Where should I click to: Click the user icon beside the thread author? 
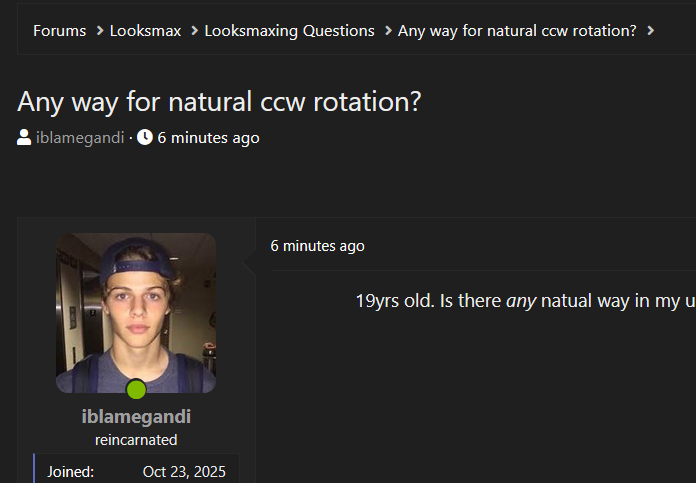click(x=24, y=137)
